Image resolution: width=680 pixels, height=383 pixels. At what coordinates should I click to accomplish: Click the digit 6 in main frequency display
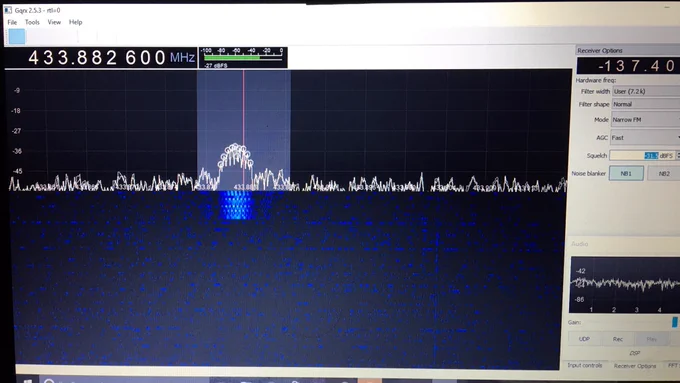[131, 58]
